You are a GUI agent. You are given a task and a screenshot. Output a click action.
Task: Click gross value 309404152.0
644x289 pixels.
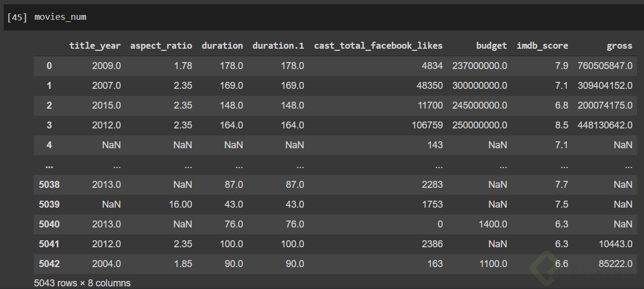(605, 85)
